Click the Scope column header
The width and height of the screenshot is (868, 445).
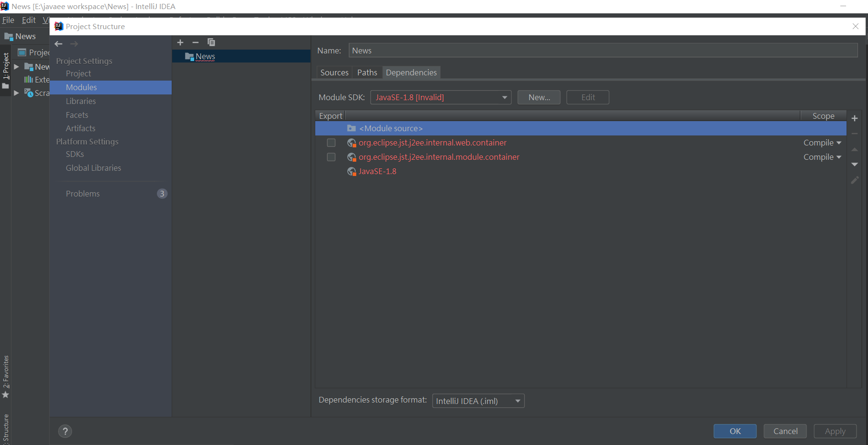click(x=823, y=116)
